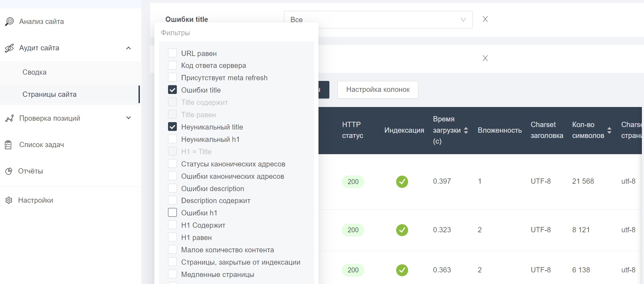Click the Charset заголовка column header
Viewport: 644px width, 284px height.
click(547, 130)
